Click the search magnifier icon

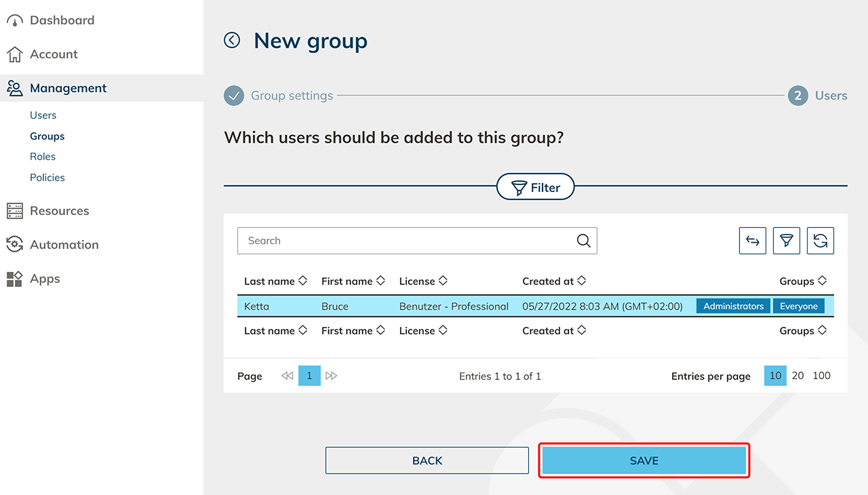pos(583,241)
